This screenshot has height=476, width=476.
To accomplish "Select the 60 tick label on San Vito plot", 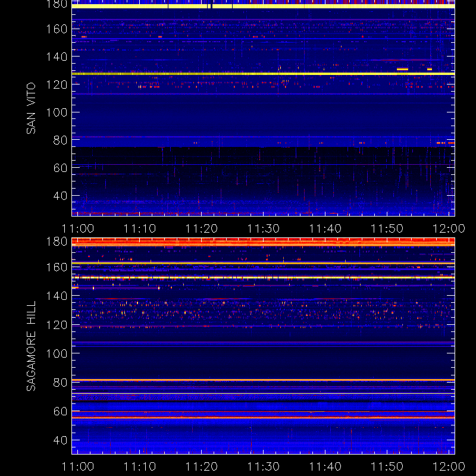I will click(60, 168).
